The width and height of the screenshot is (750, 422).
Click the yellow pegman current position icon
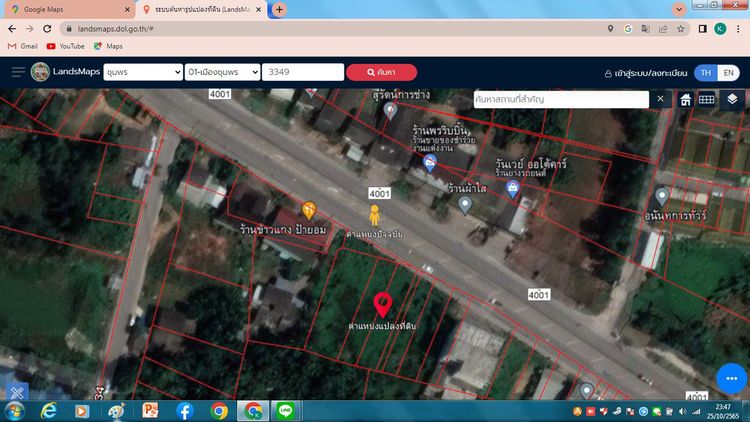(x=375, y=215)
